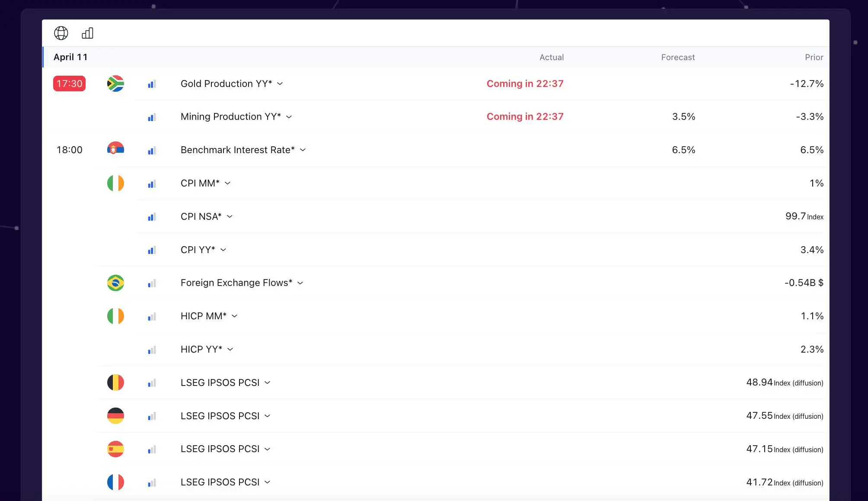Expand the HICP YY chevron
Image resolution: width=868 pixels, height=501 pixels.
[x=230, y=350]
